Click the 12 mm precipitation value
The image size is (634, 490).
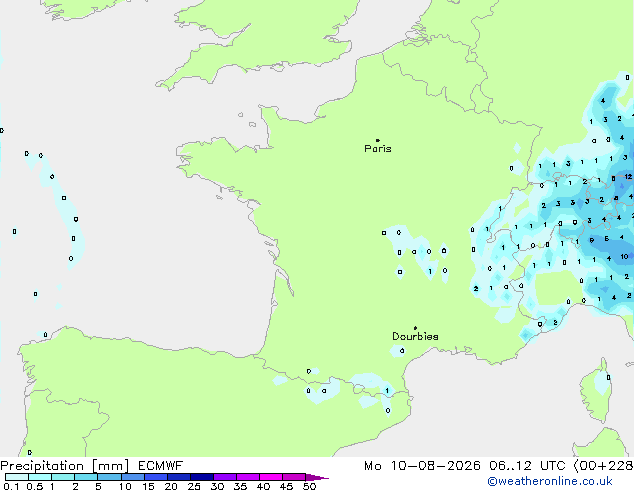point(628,177)
